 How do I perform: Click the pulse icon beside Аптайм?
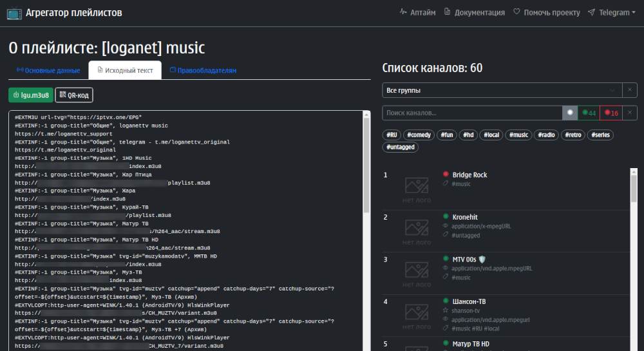point(403,12)
